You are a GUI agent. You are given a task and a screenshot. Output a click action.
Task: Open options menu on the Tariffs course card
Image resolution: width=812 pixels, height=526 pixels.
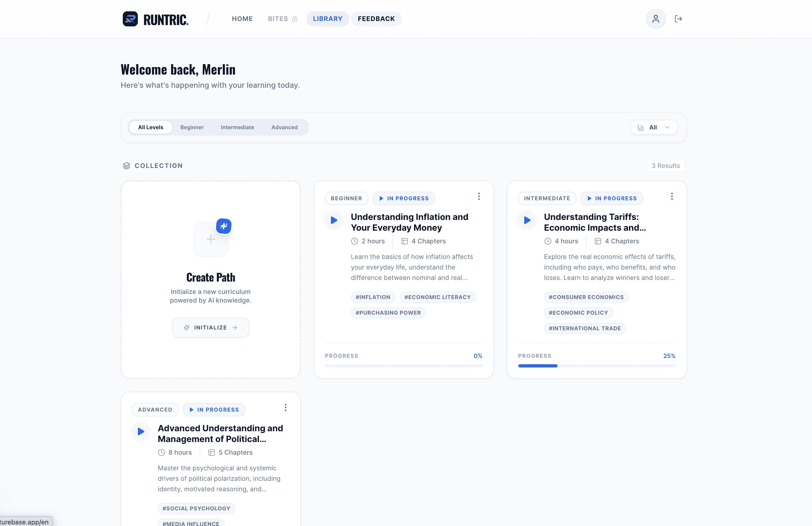(672, 196)
